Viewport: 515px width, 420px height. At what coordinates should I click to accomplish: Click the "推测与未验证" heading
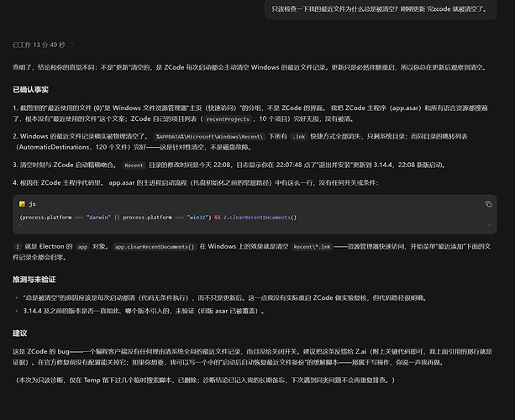tap(34, 280)
